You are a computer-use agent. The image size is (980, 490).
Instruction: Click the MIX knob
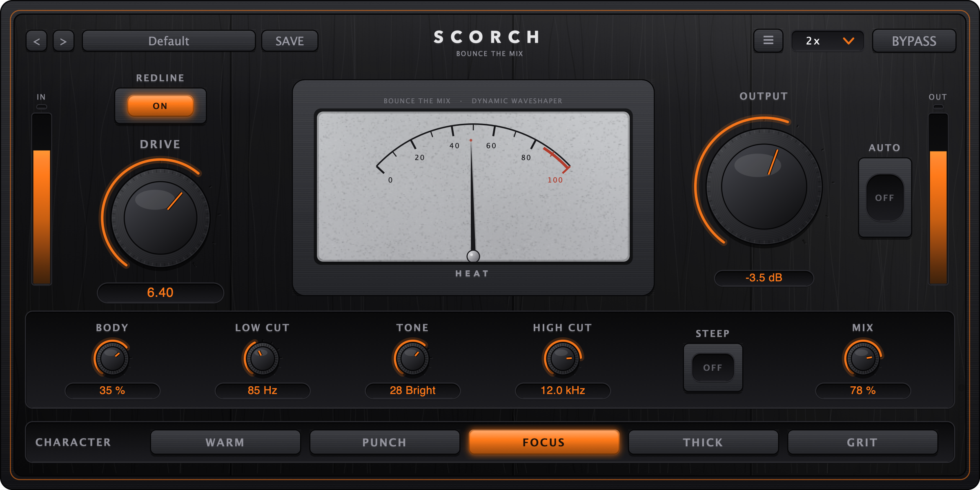click(863, 359)
